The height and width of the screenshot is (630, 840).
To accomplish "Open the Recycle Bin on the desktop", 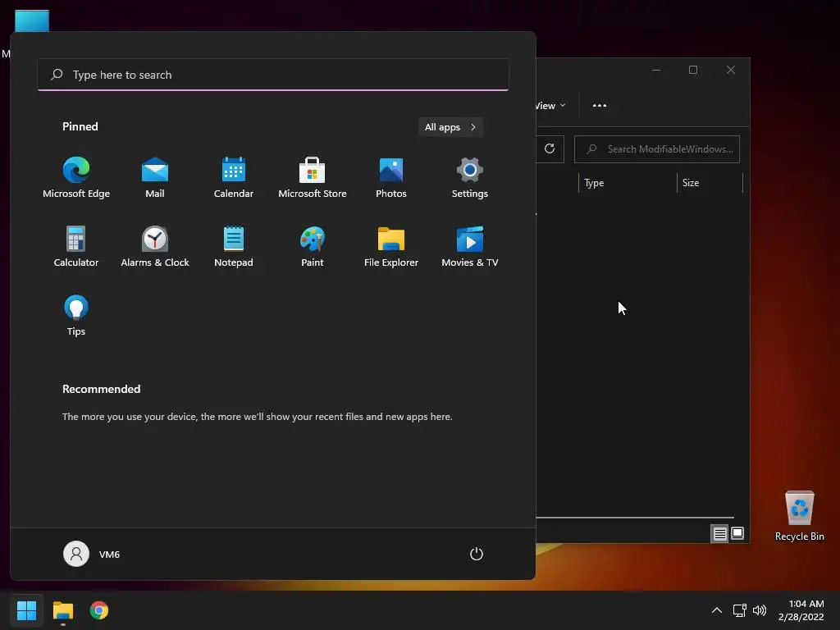I will click(799, 515).
